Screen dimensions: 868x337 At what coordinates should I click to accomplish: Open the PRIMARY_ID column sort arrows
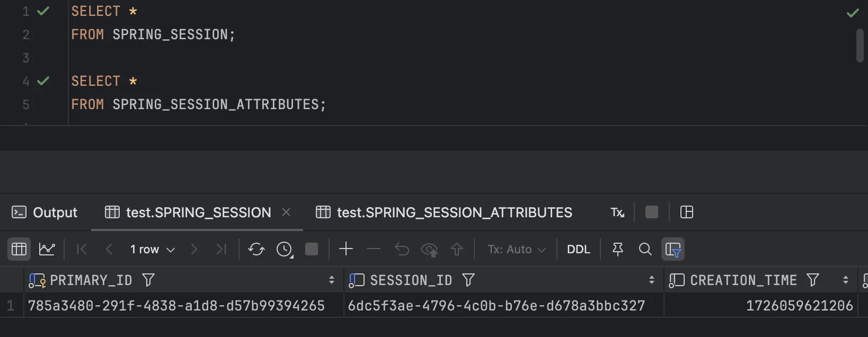[x=332, y=280]
